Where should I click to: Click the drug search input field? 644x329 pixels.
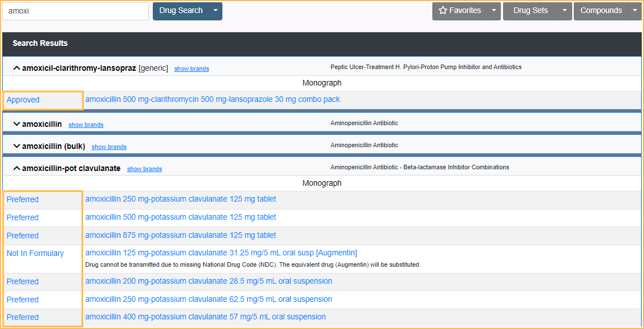pyautogui.click(x=76, y=11)
